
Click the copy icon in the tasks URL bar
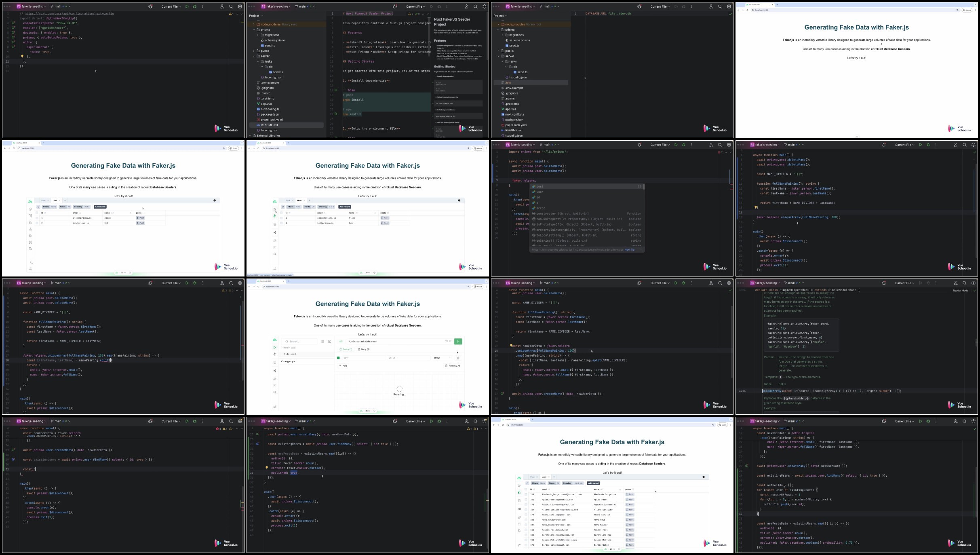(x=447, y=341)
